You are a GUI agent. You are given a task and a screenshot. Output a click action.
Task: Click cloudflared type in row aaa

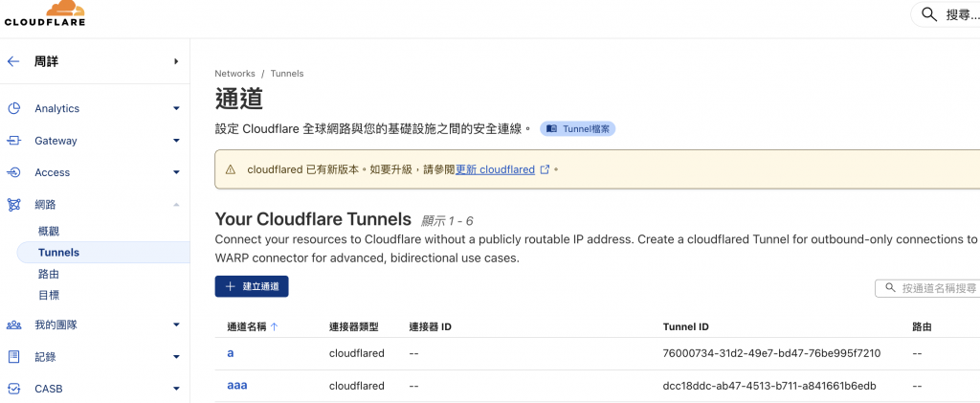point(357,386)
